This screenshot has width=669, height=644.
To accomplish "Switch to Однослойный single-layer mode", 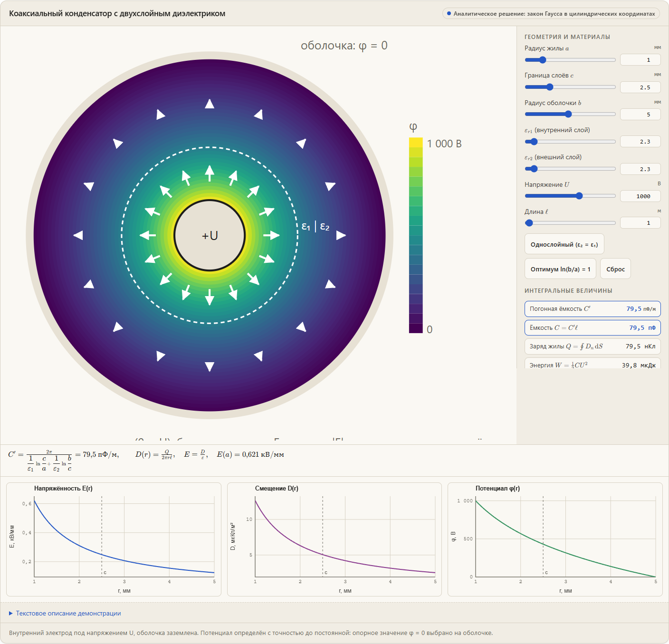I will click(564, 244).
